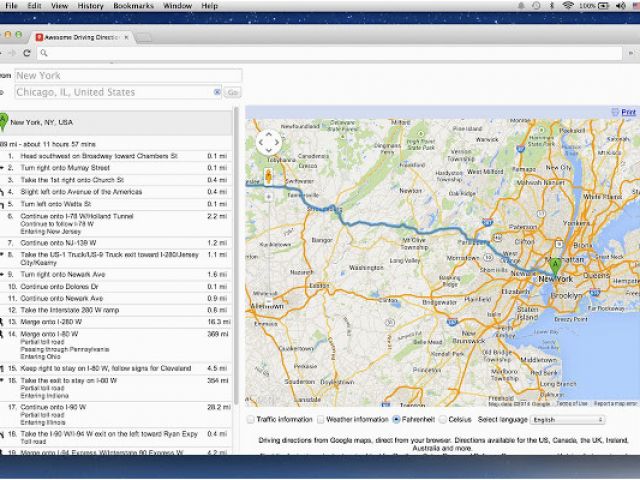The height and width of the screenshot is (480, 640).
Task: Open the View menu
Action: [60, 6]
